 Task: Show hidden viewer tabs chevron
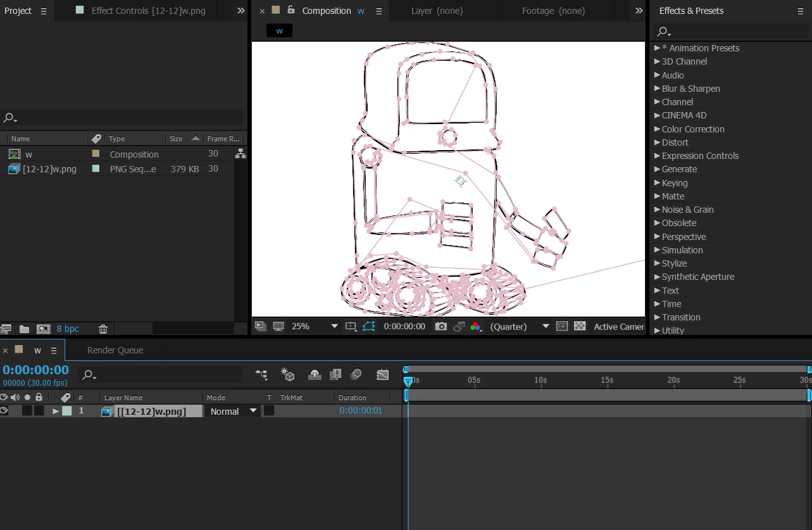coord(639,11)
